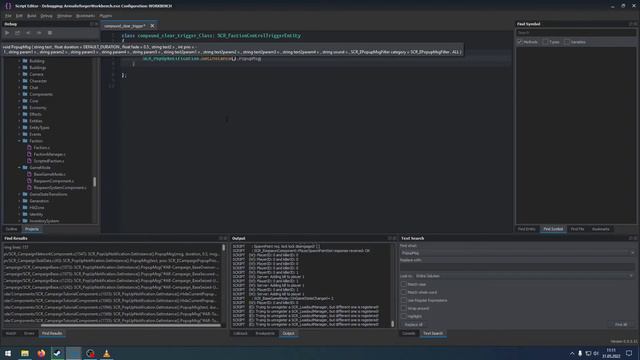Screen dimensions: 640x360
Task: Float the Find Results panel
Action: (221, 238)
